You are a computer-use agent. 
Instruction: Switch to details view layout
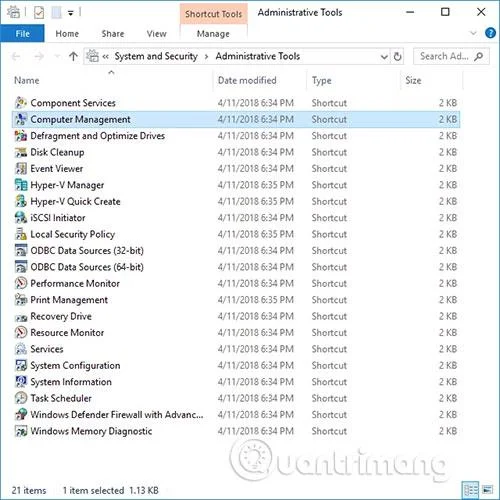470,490
